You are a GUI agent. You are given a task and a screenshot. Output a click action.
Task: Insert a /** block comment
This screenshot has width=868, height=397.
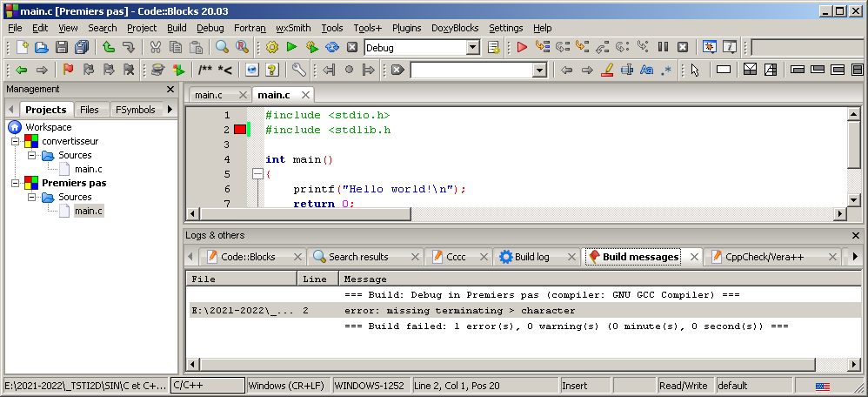tap(204, 70)
